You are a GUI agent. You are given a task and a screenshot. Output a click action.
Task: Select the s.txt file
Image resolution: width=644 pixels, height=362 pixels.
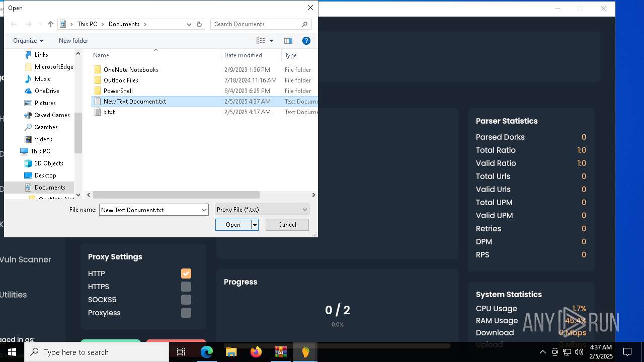109,112
